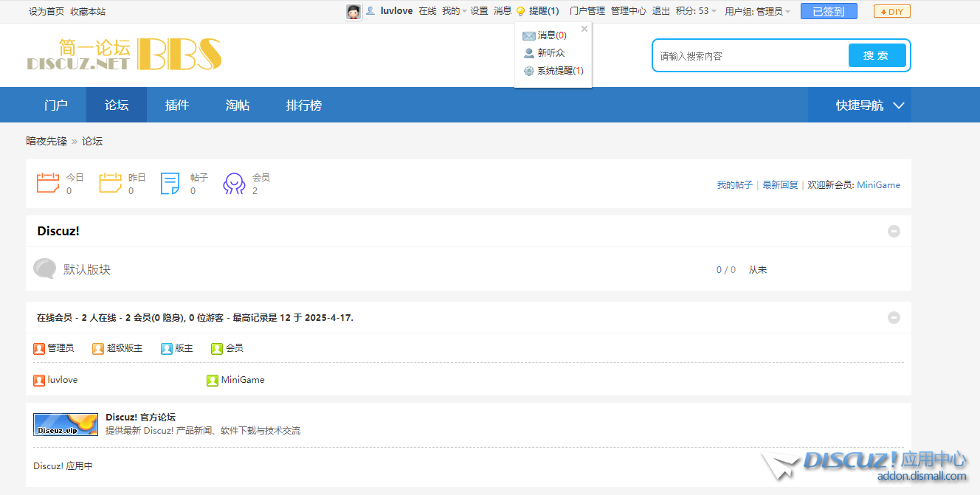
Task: Open the 用户组 管理员 dropdown
Action: coord(757,12)
